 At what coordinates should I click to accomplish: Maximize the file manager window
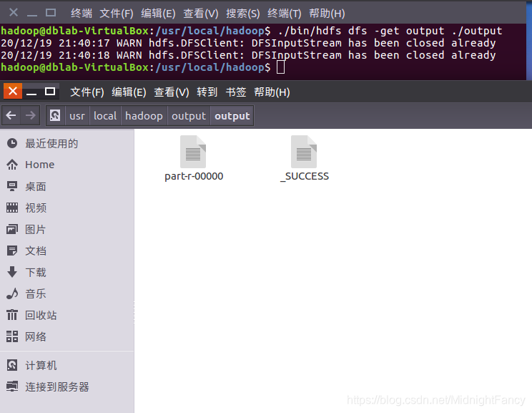click(x=50, y=91)
